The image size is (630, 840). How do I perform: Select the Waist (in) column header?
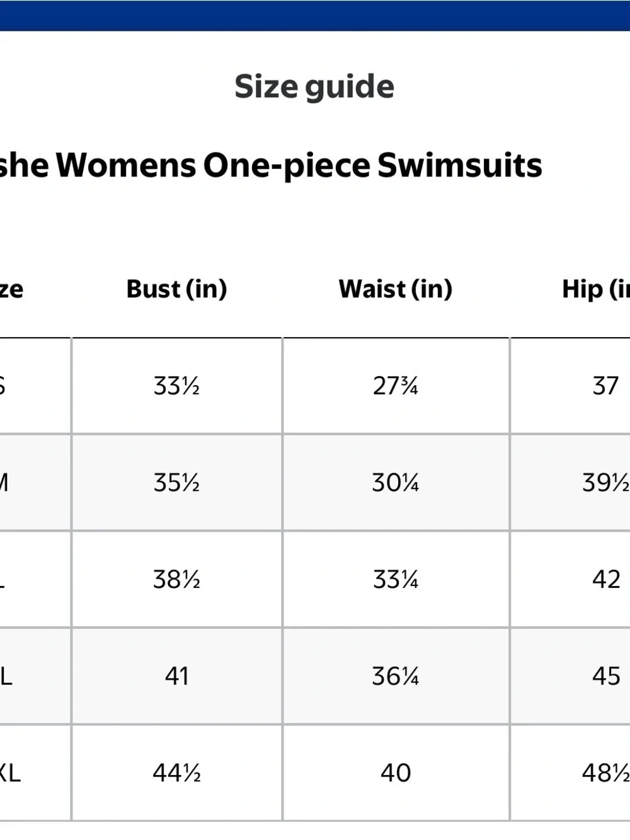[396, 289]
